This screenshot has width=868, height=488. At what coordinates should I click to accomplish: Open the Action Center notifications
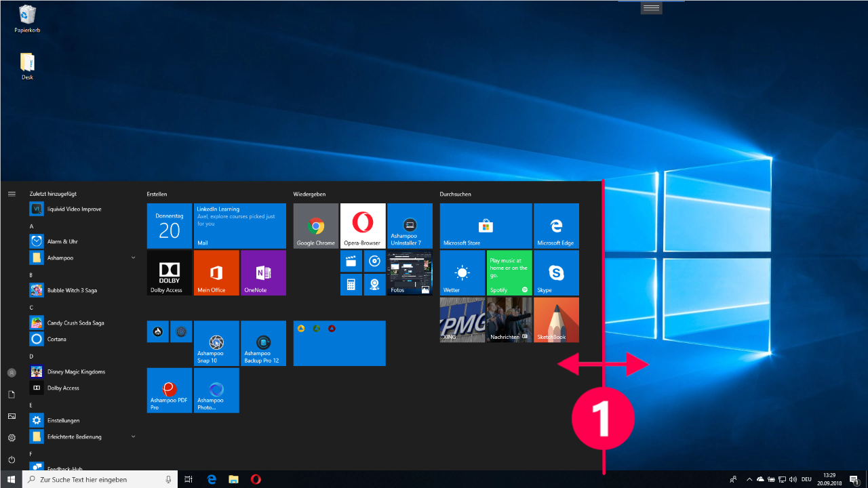[x=853, y=479]
